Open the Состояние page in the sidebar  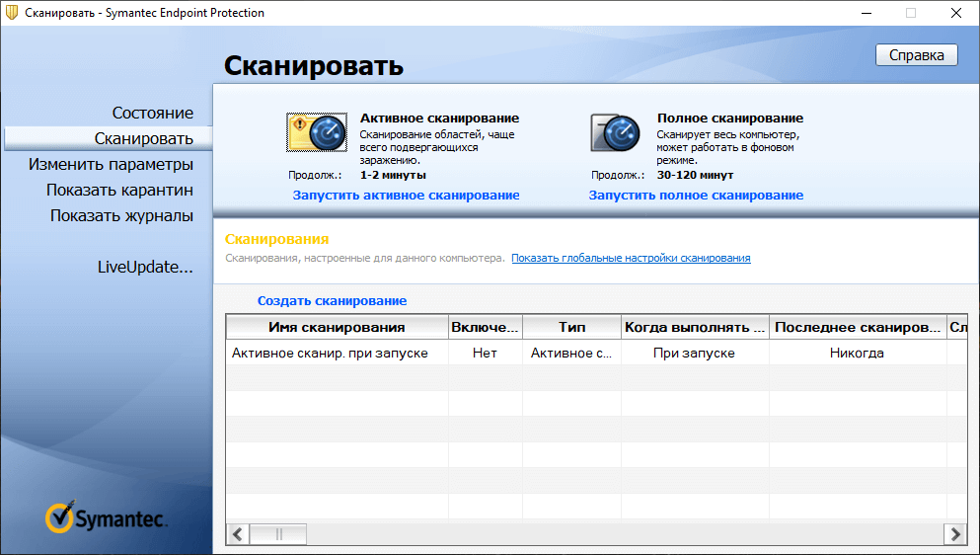point(153,114)
